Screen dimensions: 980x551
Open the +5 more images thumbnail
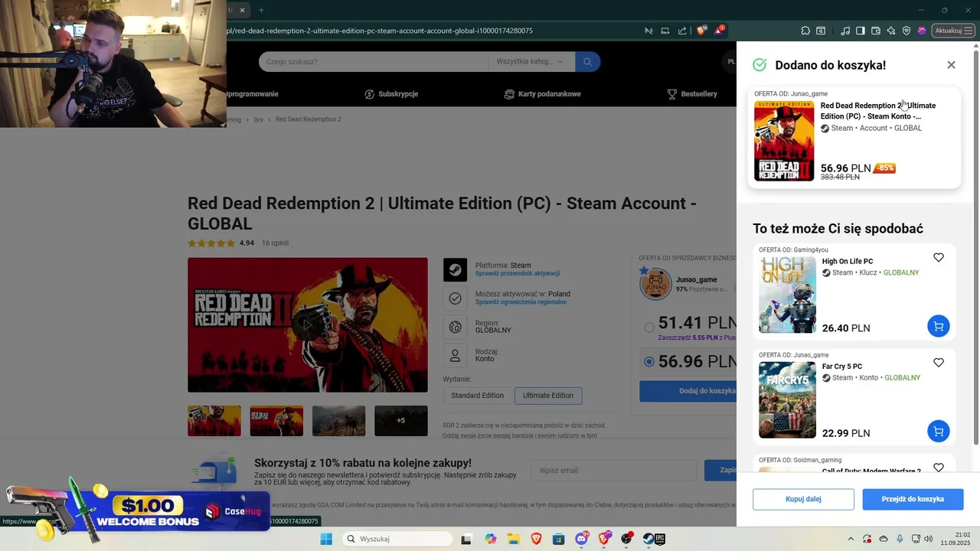pos(400,421)
